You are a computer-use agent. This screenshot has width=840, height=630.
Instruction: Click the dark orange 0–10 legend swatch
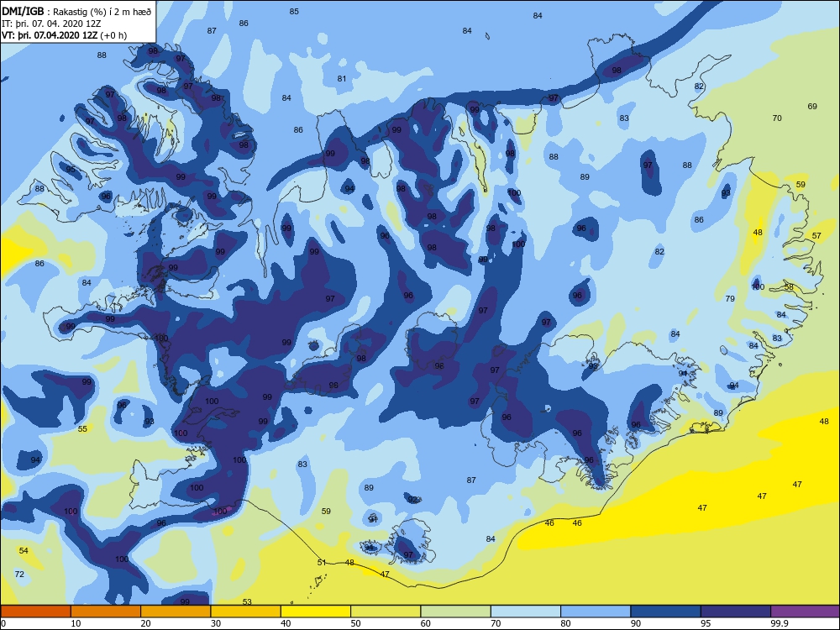point(36,612)
